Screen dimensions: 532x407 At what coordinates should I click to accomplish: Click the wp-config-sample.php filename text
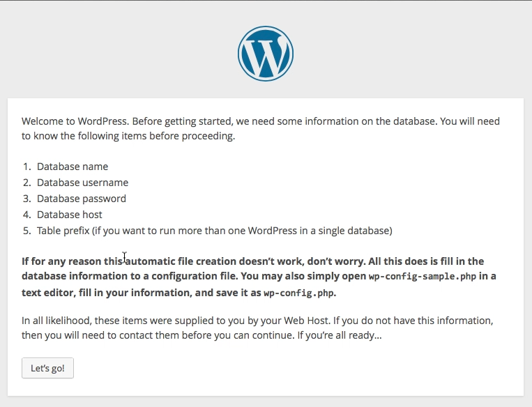[423, 276]
